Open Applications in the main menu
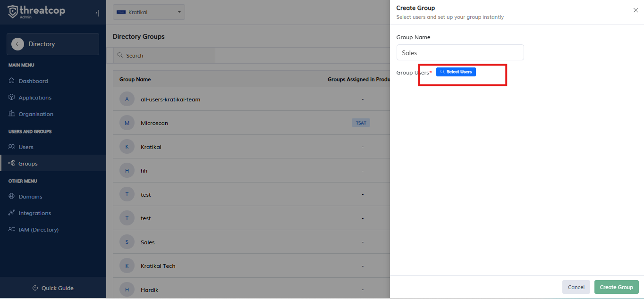Viewport: 644px width, 299px height. [34, 98]
